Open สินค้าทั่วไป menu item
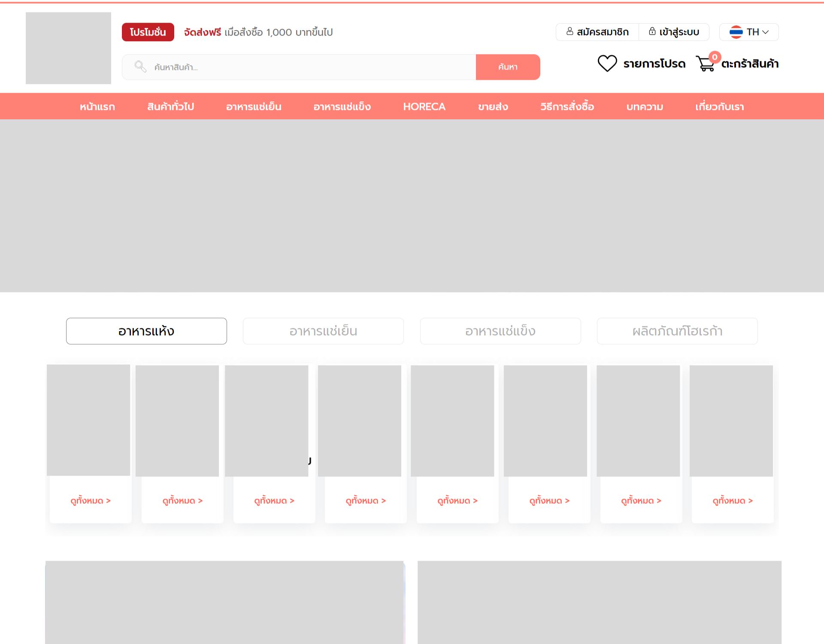Screen dimensions: 824x644 click(x=171, y=106)
